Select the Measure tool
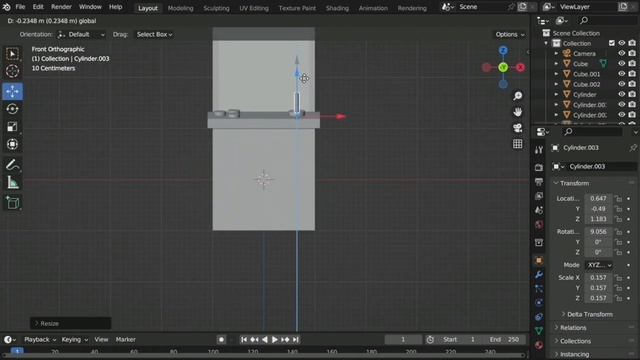640x360 pixels. [x=12, y=182]
